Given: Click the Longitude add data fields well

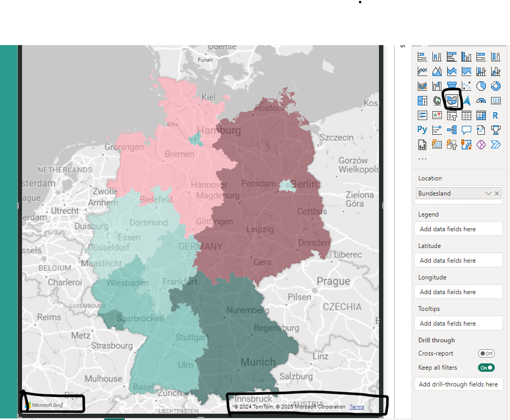Looking at the screenshot, I should [x=459, y=292].
